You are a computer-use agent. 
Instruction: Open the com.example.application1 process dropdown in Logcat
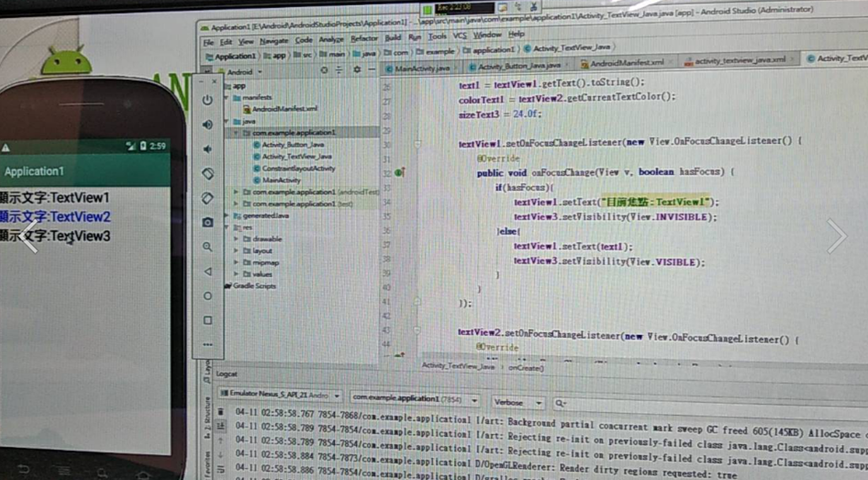tap(414, 399)
